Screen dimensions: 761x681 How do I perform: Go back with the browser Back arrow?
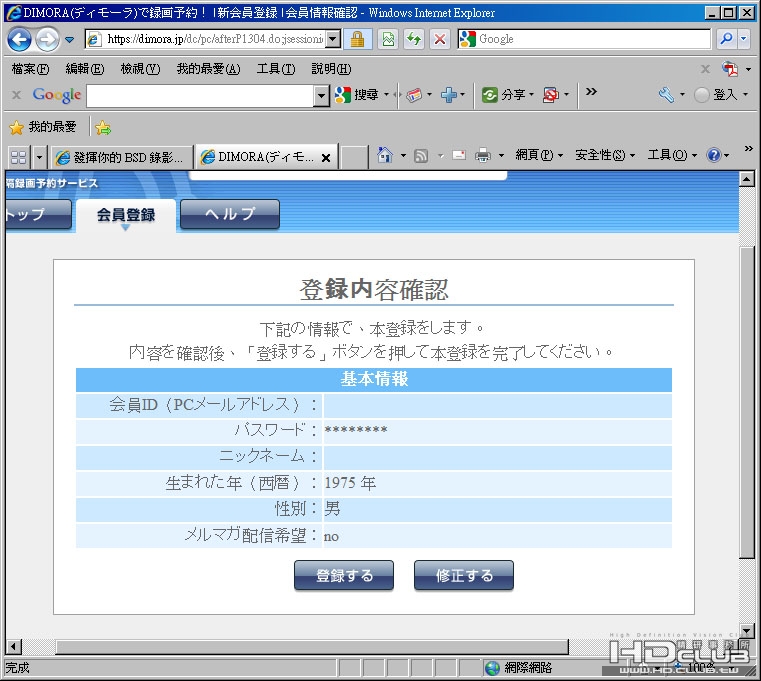tap(19, 39)
